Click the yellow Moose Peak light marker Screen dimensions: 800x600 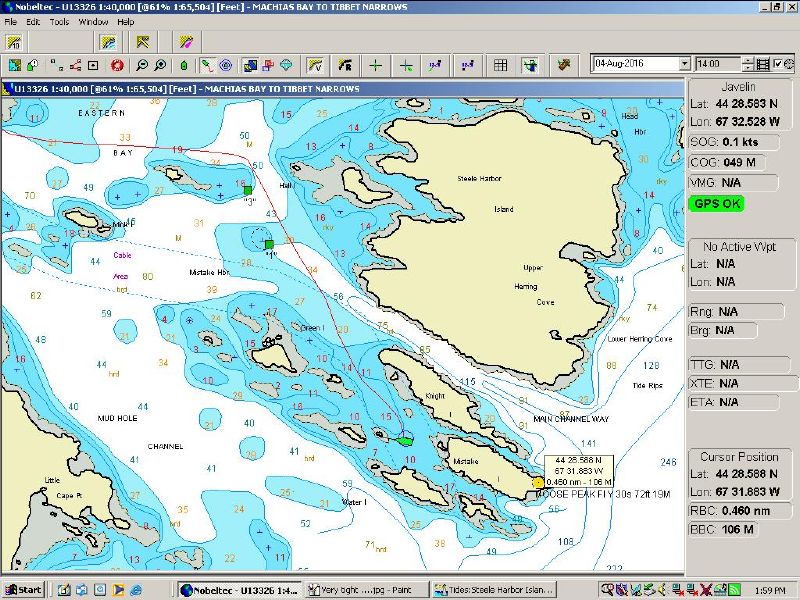click(x=539, y=482)
